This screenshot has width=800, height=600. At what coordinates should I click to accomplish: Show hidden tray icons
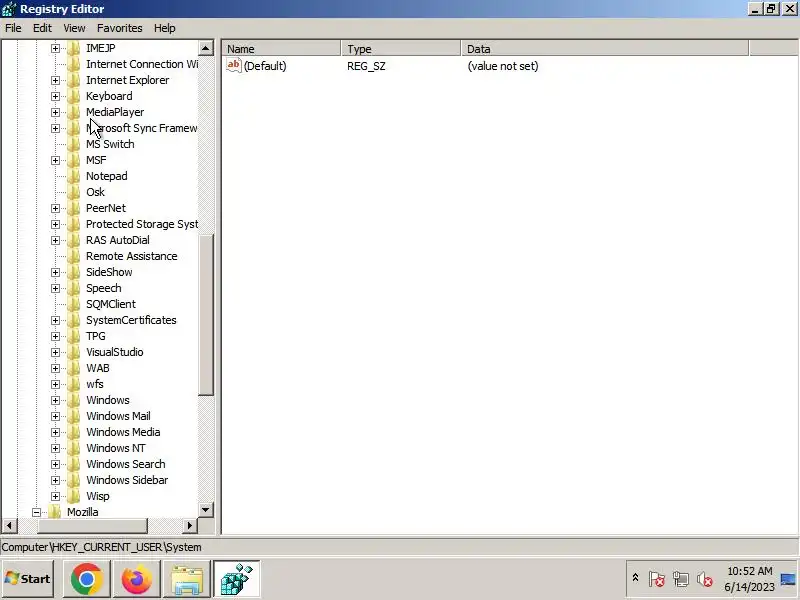pos(635,578)
